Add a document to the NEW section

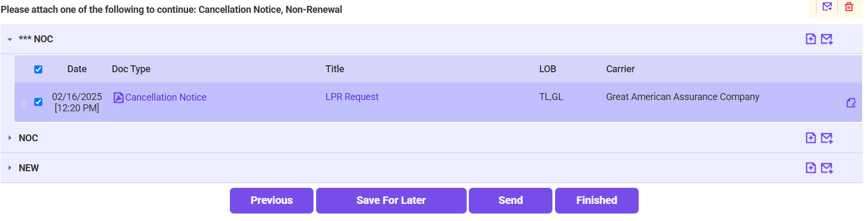(811, 168)
